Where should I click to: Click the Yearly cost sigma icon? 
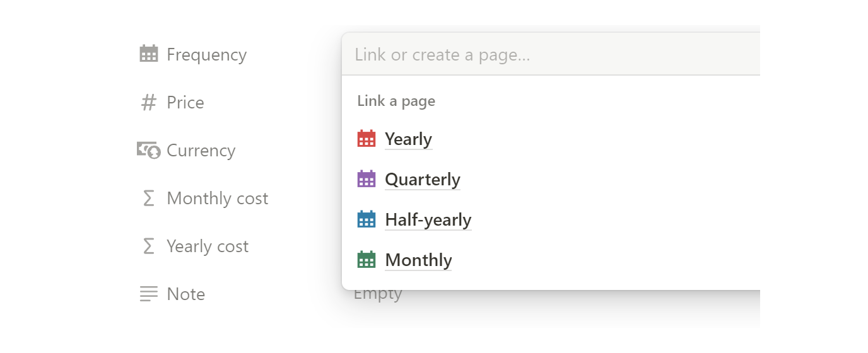tap(148, 246)
